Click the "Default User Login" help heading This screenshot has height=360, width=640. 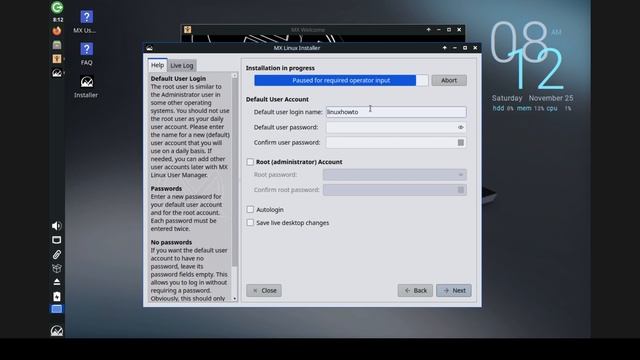click(x=178, y=78)
